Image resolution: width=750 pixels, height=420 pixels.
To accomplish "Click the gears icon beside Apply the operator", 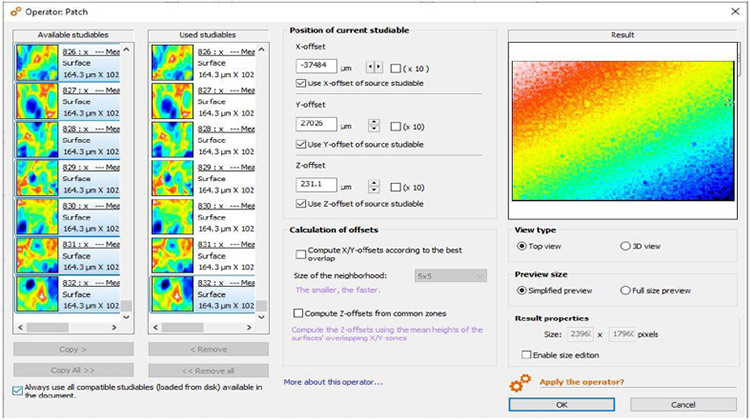I will (x=520, y=383).
